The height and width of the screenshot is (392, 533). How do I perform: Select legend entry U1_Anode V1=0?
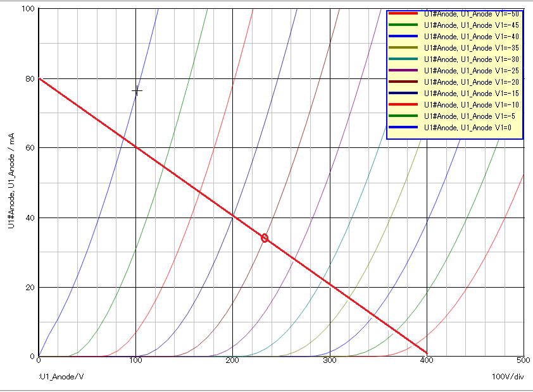coord(467,127)
